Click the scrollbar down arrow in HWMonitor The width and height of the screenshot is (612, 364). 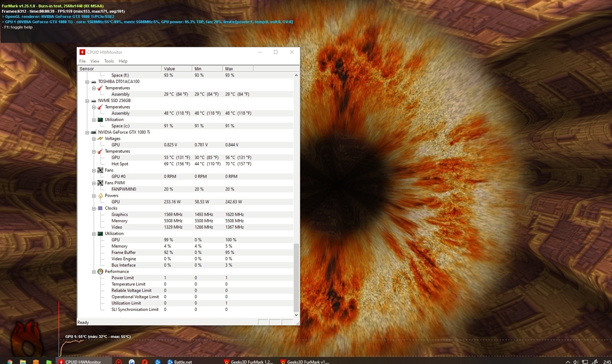(296, 315)
